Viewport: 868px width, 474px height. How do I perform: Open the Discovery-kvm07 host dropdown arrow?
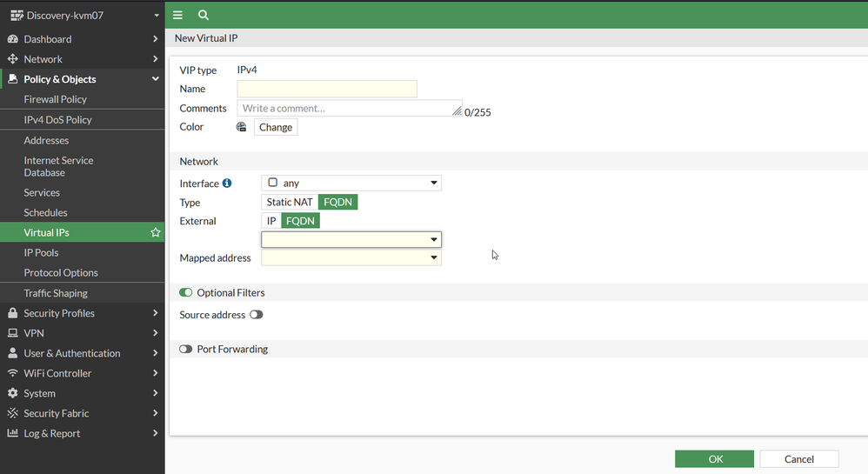[157, 16]
